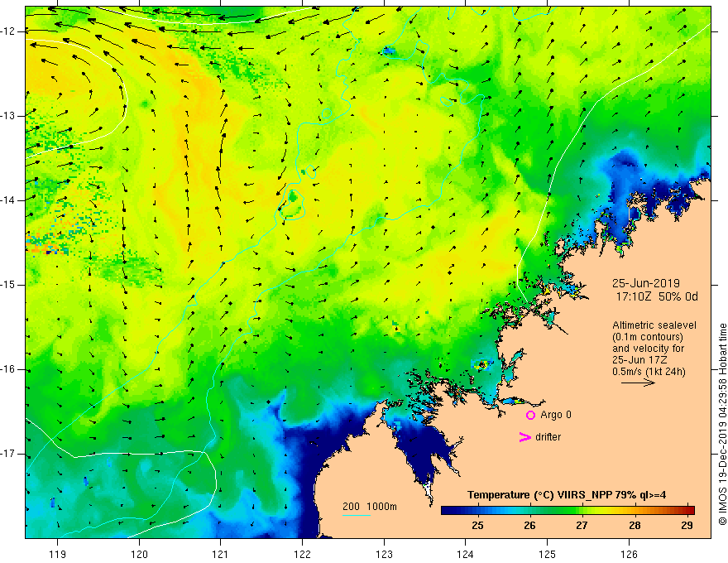
Task: Click the latitude axis label '-17'
Action: coord(8,454)
